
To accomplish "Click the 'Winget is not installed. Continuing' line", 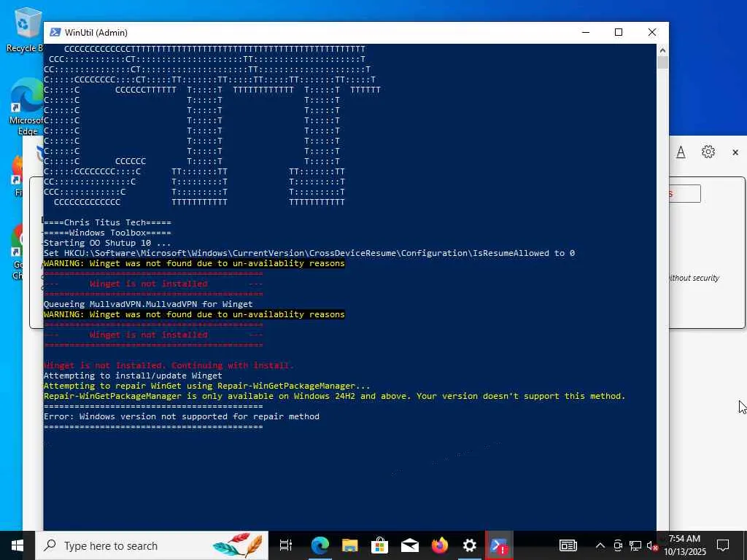I will click(x=169, y=366).
